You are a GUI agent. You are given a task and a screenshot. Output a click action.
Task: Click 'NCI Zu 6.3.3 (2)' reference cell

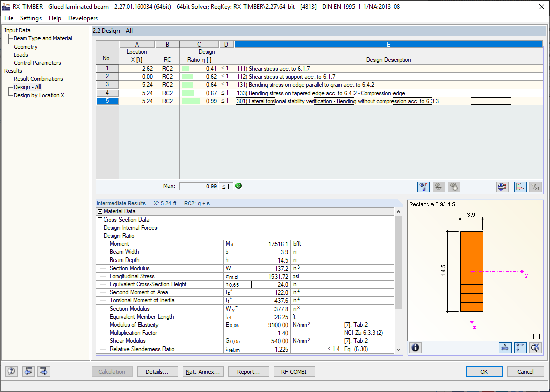click(368, 333)
